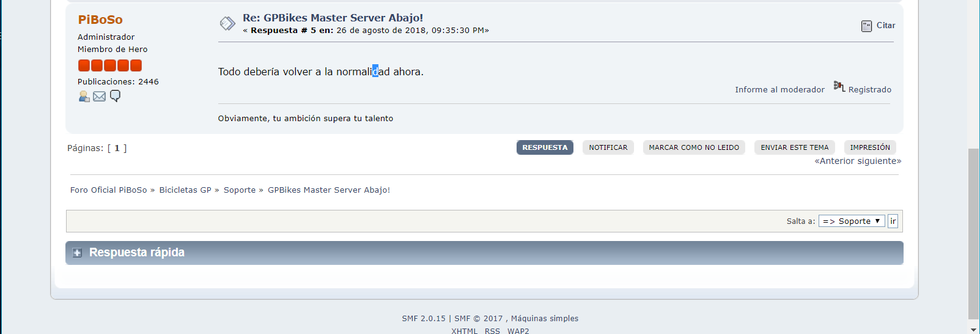Go to the Anterior topic link
This screenshot has height=334, width=980.
click(834, 161)
